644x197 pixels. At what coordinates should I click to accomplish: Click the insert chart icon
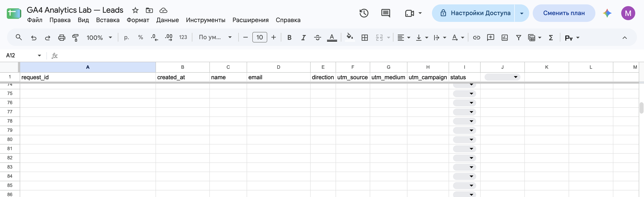click(504, 37)
